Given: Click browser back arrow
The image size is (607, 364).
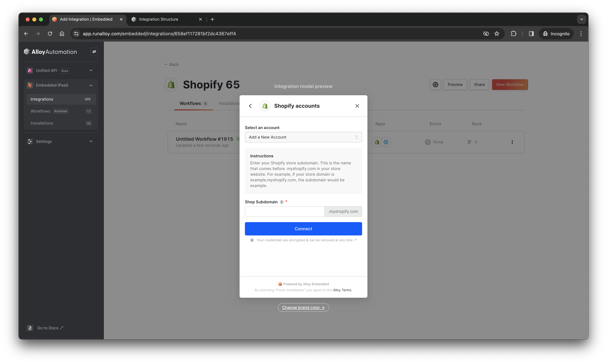Looking at the screenshot, I should [x=26, y=34].
